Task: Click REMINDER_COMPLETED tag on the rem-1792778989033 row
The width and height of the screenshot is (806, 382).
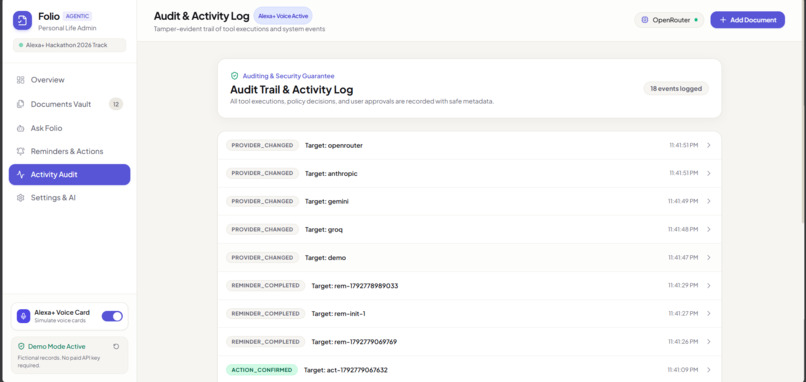Action: point(266,286)
